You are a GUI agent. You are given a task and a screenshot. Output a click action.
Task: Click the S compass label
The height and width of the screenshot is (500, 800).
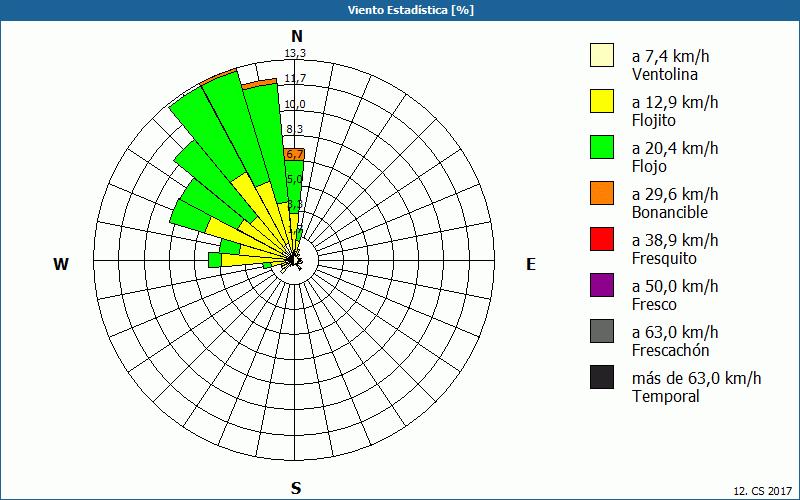(x=296, y=488)
